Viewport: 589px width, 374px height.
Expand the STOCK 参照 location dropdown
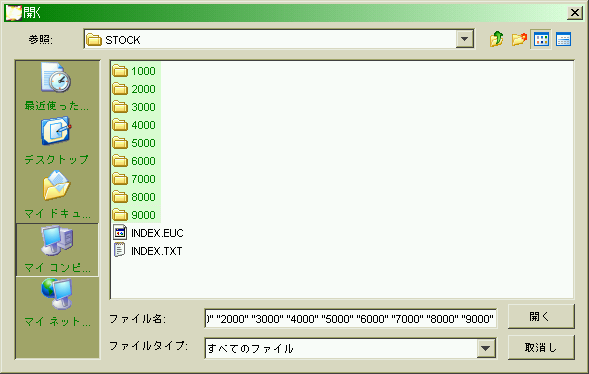click(465, 39)
